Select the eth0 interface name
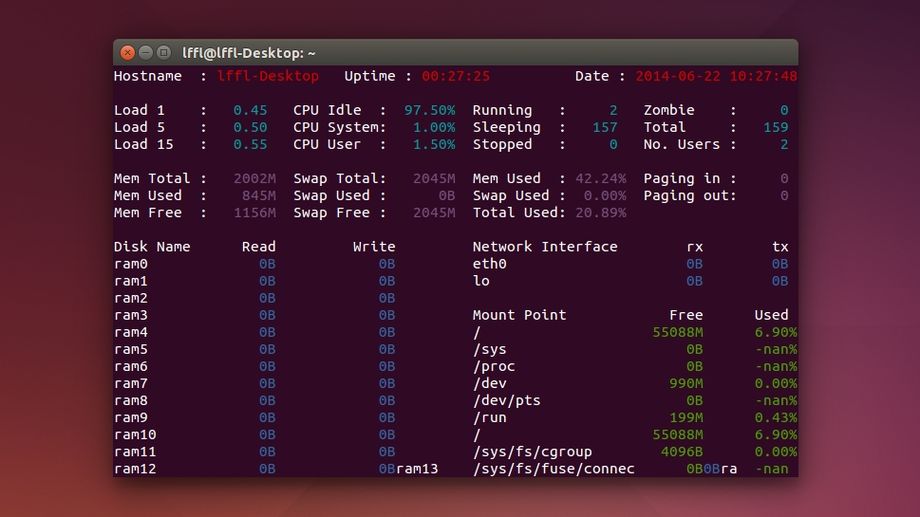This screenshot has width=920, height=517. pos(489,263)
